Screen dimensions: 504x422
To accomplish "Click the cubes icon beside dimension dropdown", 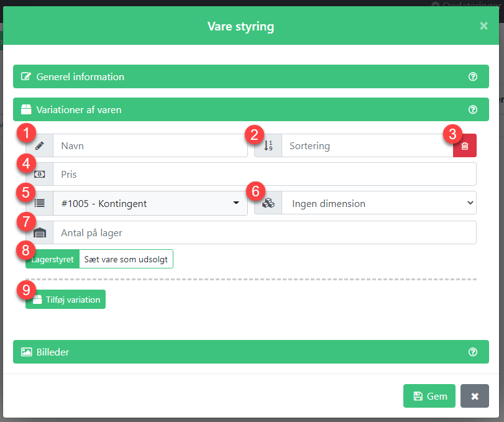I will pos(268,203).
